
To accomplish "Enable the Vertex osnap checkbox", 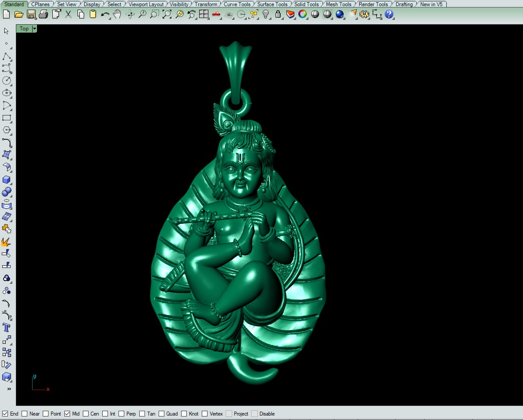I will [205, 414].
